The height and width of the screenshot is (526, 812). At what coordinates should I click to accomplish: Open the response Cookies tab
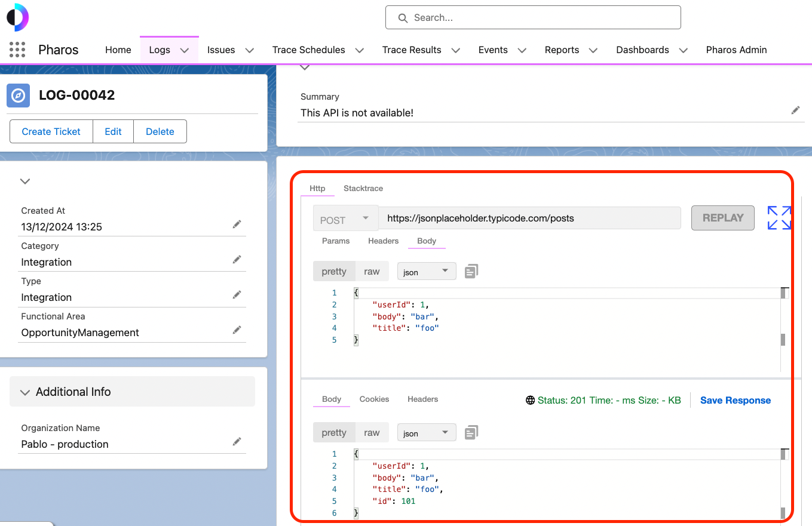(374, 399)
